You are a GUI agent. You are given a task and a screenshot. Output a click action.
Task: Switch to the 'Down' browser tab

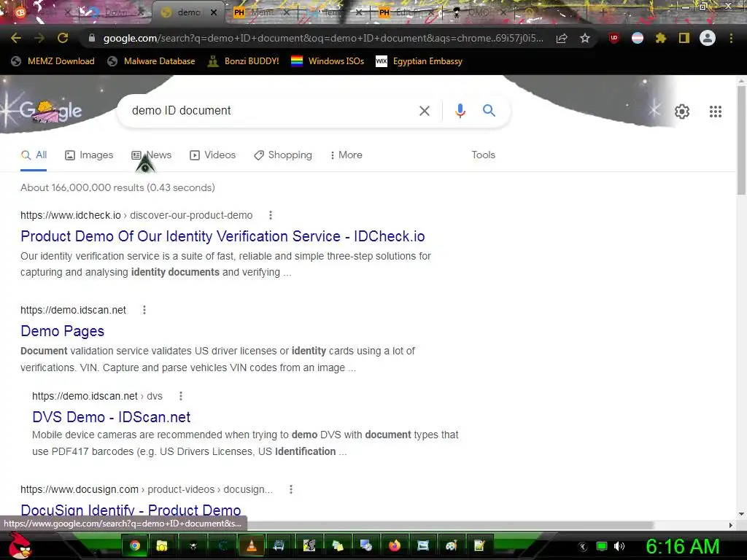[x=115, y=12]
